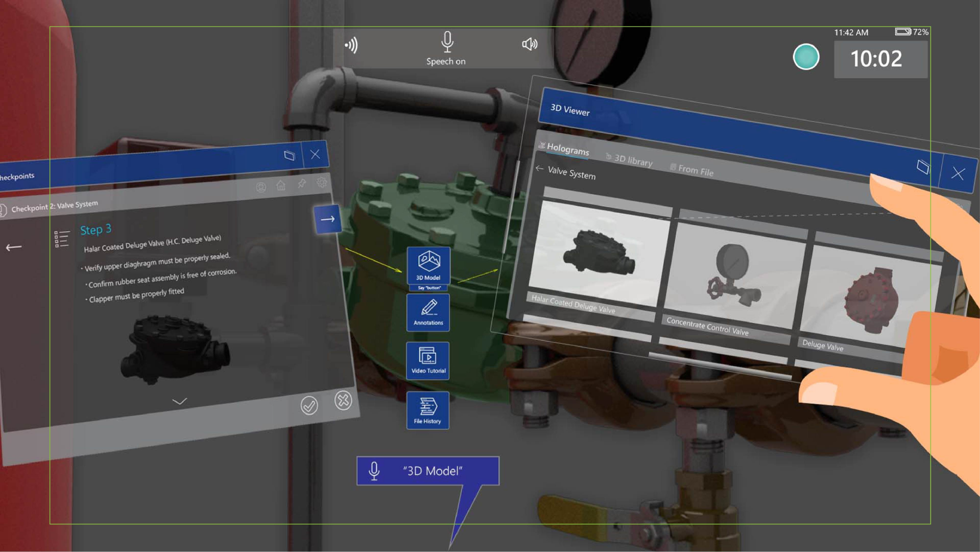The width and height of the screenshot is (980, 552).
Task: Open settings gear in Checkpoints panel
Action: tap(322, 182)
